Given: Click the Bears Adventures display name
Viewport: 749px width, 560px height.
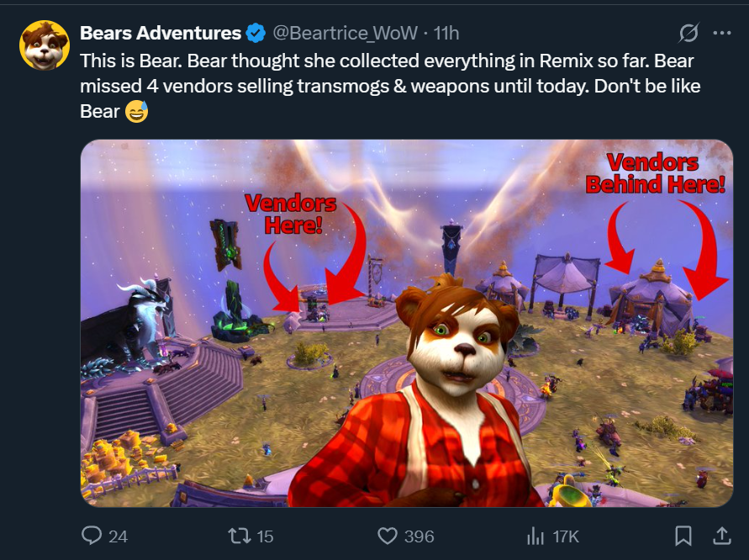Looking at the screenshot, I should pyautogui.click(x=161, y=33).
